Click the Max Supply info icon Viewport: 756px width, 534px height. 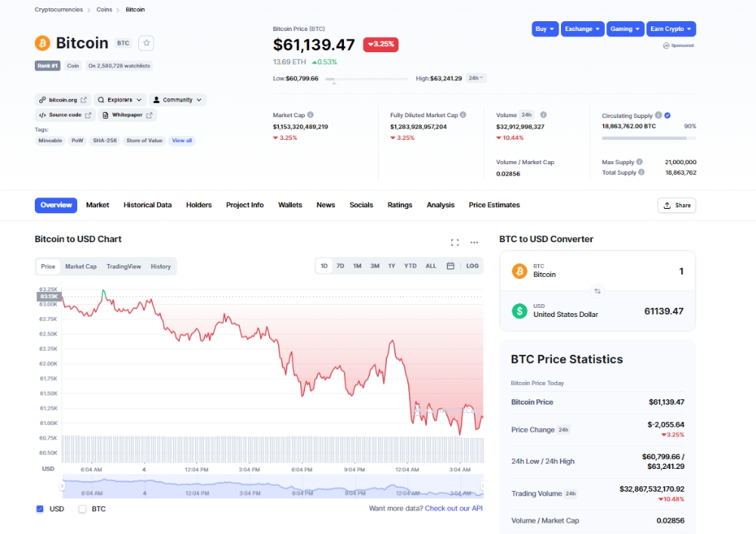click(x=640, y=162)
